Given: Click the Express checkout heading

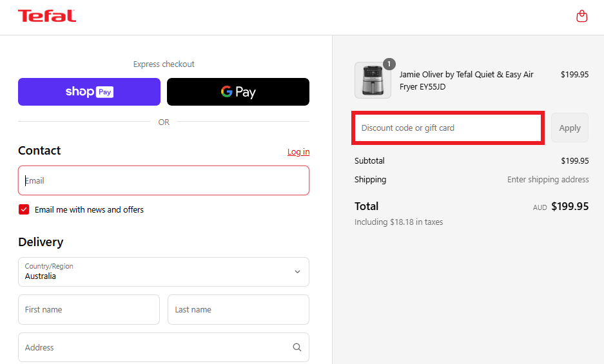Looking at the screenshot, I should (x=164, y=64).
